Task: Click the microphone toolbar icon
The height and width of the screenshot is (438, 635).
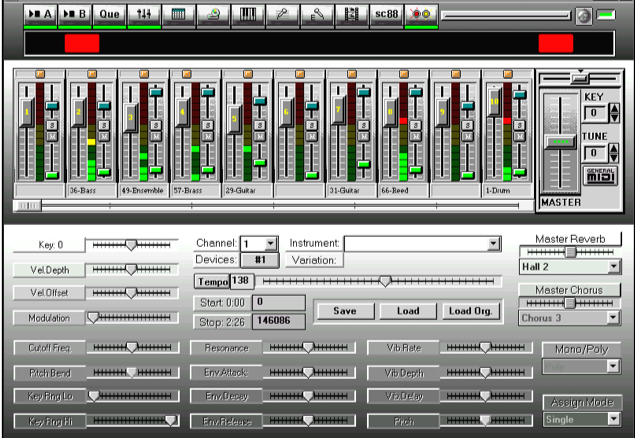Action: 283,15
